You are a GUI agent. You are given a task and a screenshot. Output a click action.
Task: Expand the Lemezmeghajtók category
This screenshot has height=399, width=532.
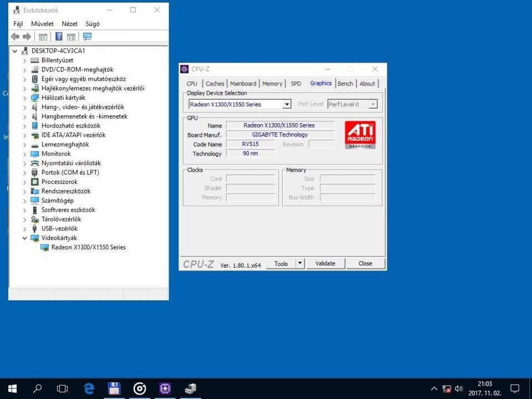coord(24,145)
